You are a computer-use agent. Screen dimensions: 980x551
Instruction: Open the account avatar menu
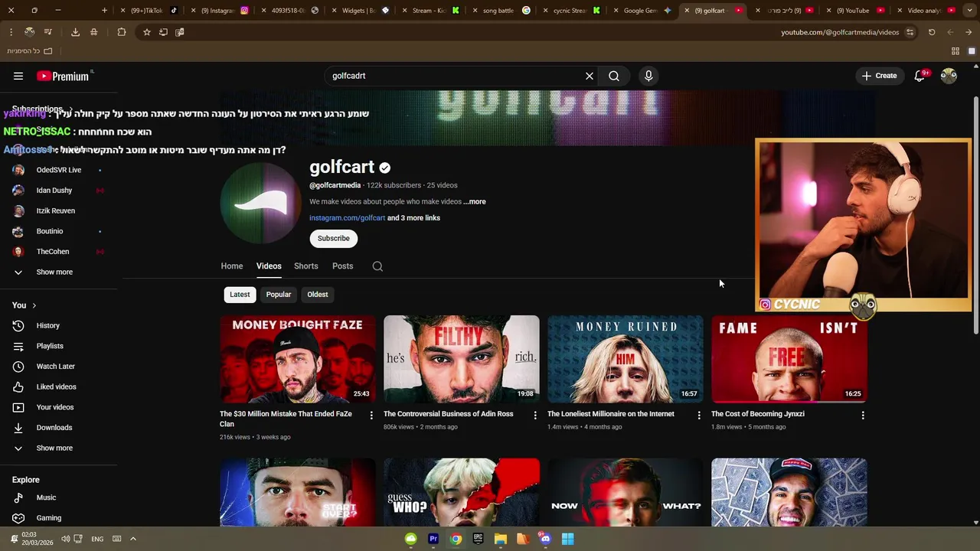pyautogui.click(x=949, y=76)
